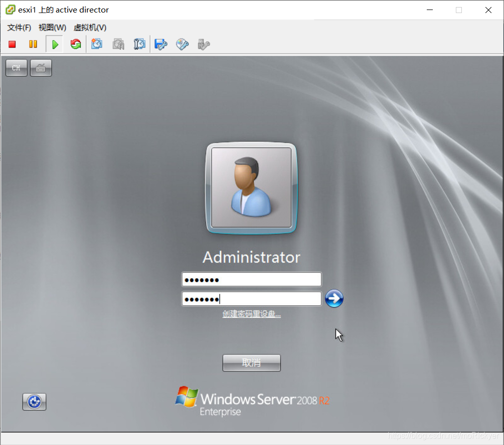Click the green Power On play icon
Screen dimensions: 504x445
(55, 44)
